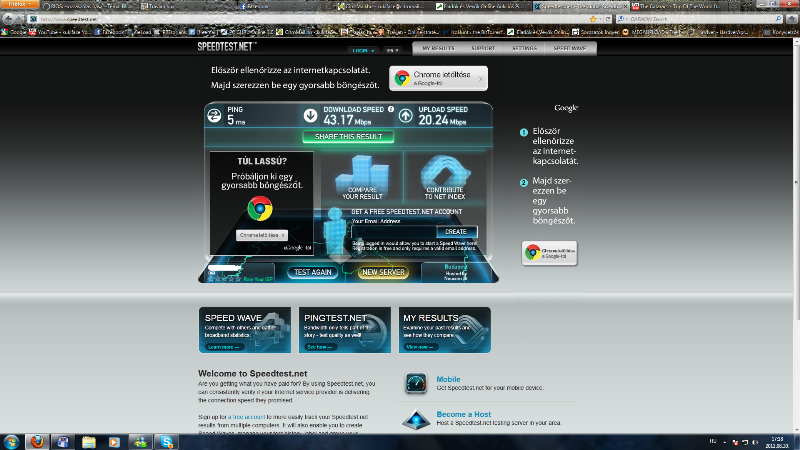Click the Firefox taskbar icon

point(37,442)
